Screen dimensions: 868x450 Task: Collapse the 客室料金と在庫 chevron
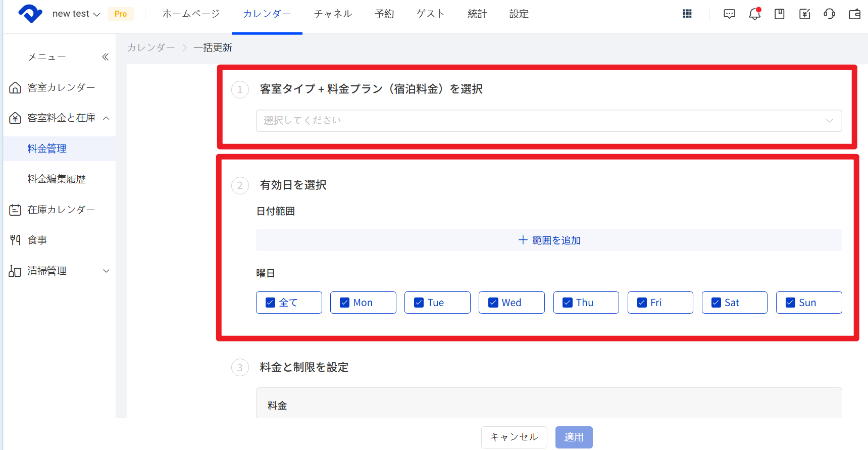pyautogui.click(x=106, y=118)
